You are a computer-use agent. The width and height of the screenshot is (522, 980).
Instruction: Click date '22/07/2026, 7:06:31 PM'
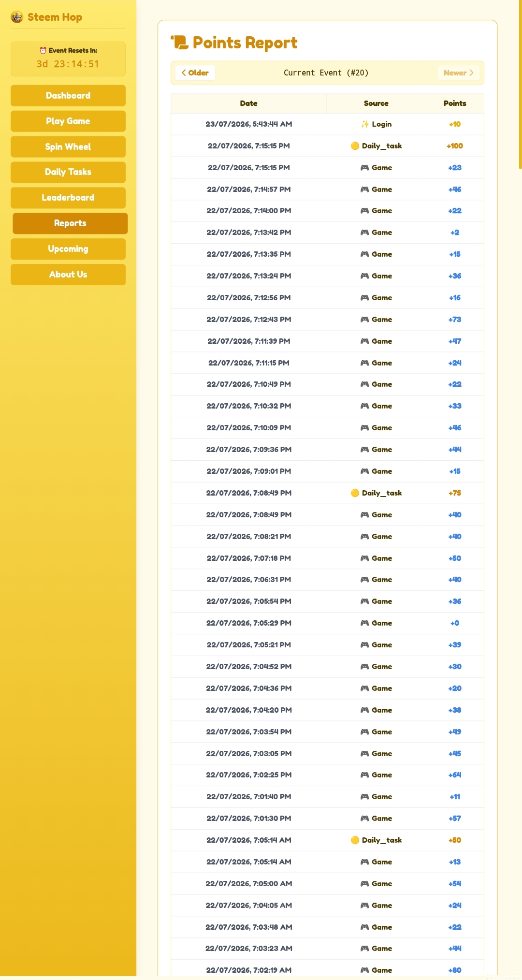(x=249, y=580)
